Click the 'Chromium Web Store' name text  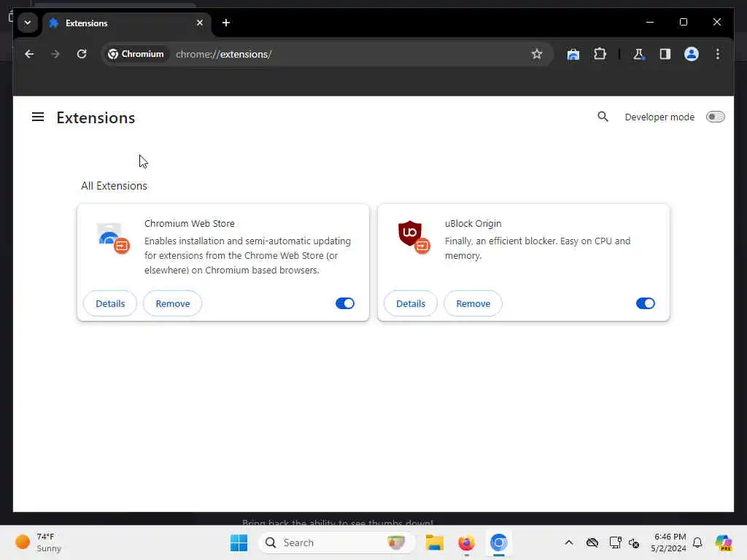coord(189,223)
